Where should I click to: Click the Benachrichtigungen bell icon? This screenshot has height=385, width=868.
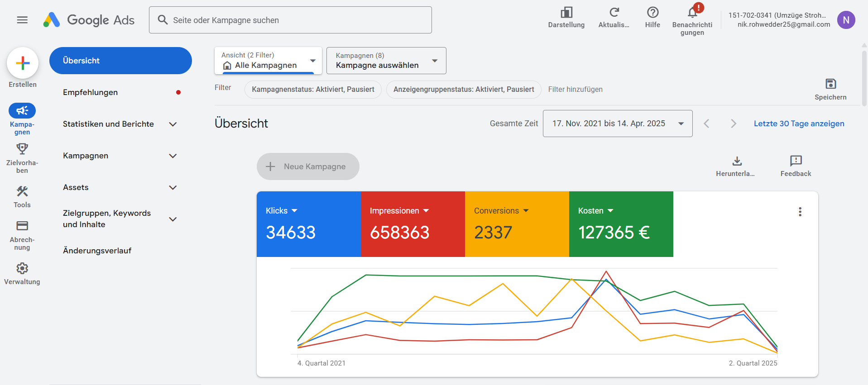coord(692,13)
